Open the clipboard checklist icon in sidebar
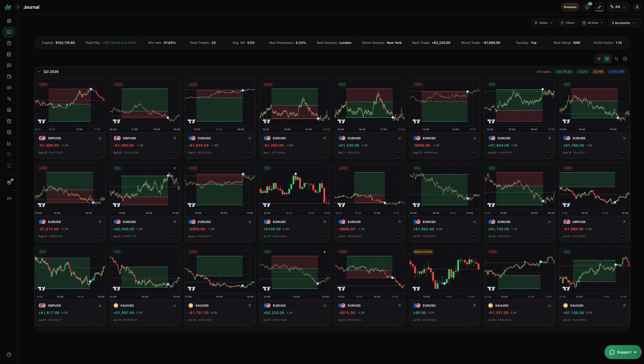 [9, 43]
